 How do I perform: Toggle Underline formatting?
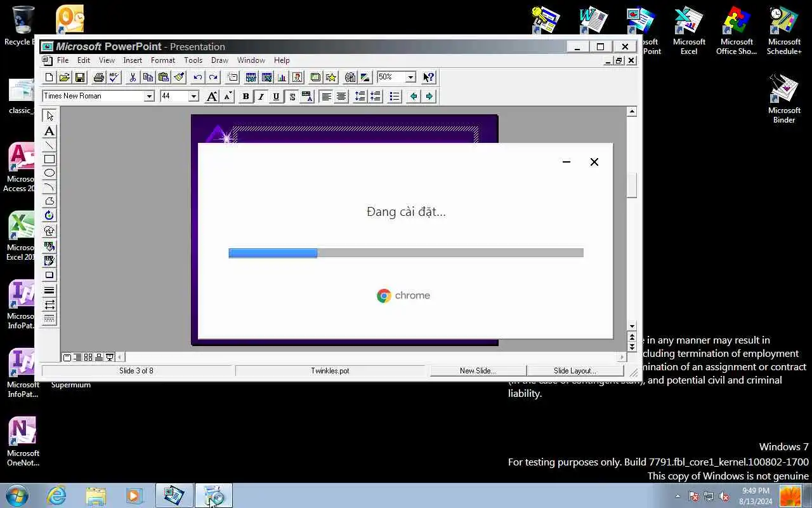[276, 97]
